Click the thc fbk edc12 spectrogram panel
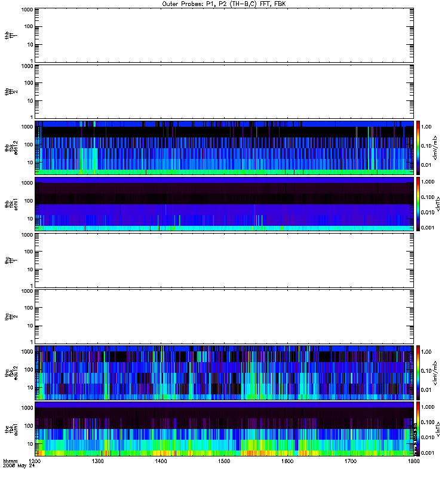 tap(224, 372)
